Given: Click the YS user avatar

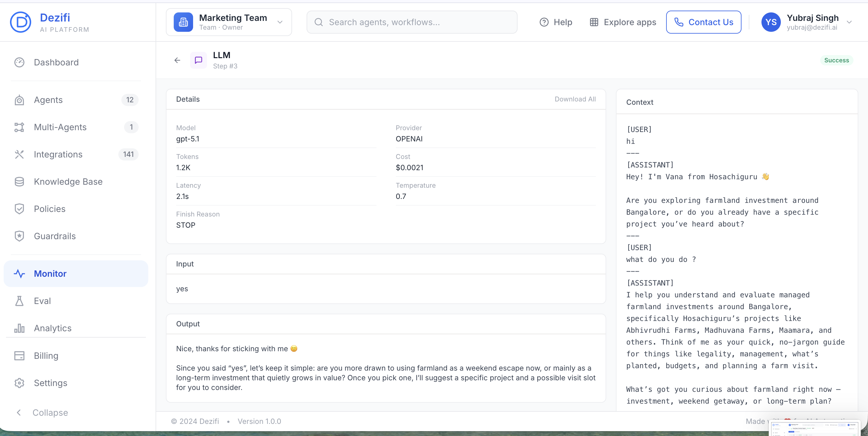Looking at the screenshot, I should 771,22.
